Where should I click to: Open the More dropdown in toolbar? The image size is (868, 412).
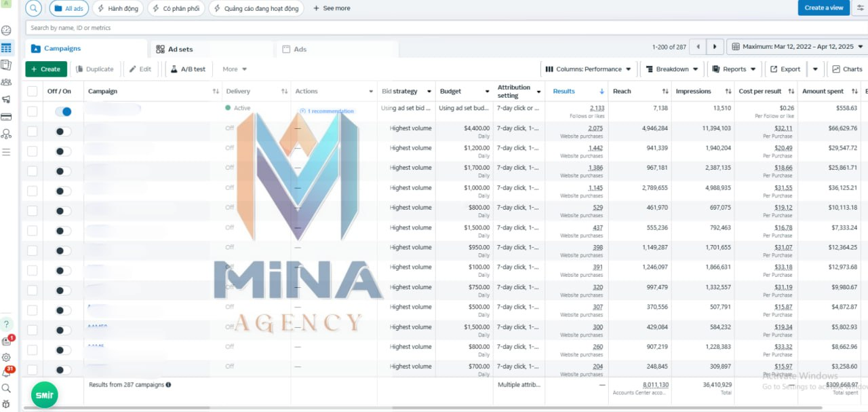(x=235, y=69)
